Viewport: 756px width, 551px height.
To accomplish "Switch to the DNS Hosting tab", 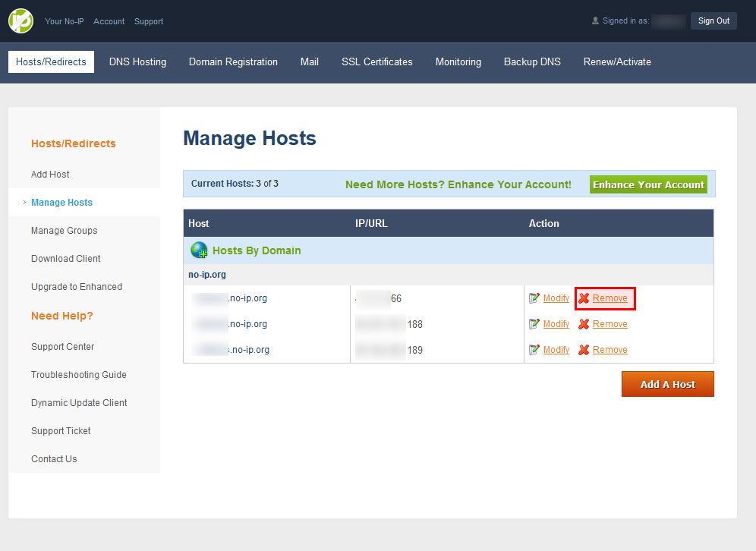I will tap(137, 61).
